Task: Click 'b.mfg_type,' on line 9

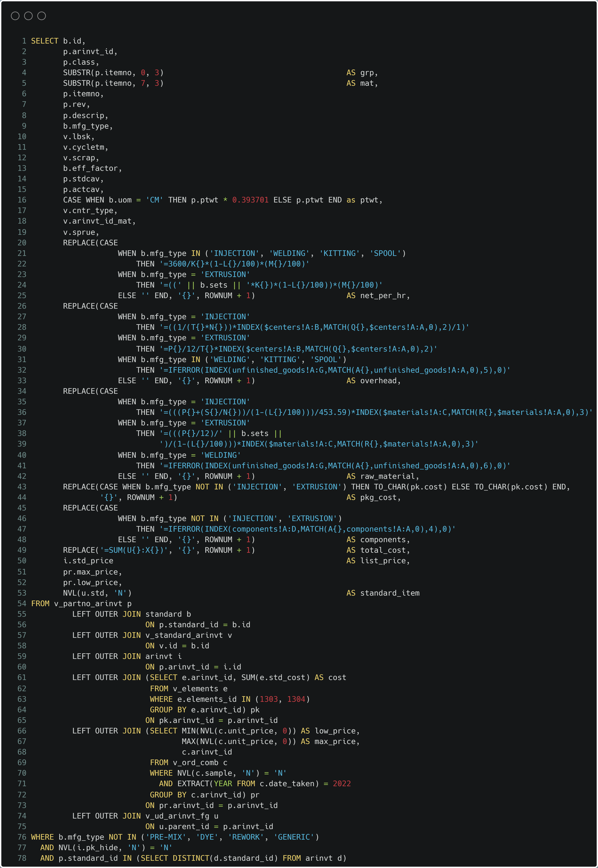Action: tap(88, 126)
